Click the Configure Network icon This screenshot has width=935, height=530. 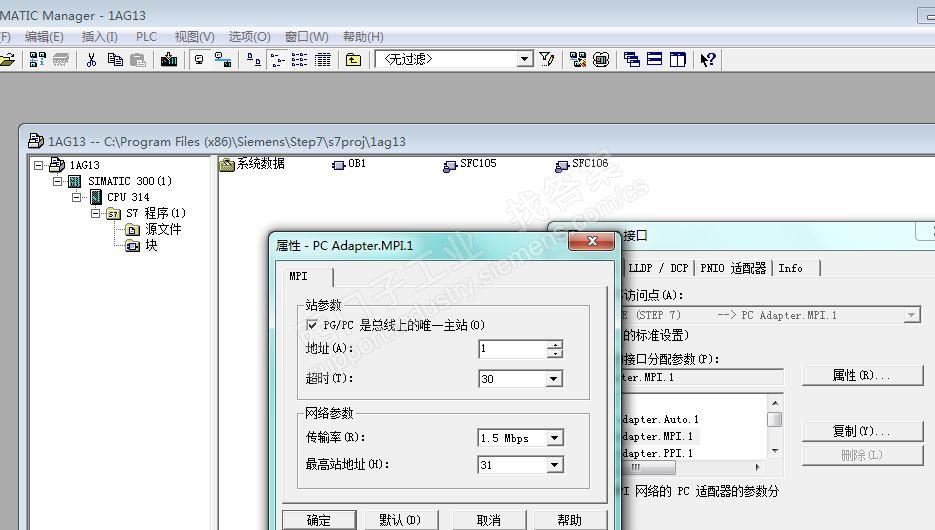[x=578, y=60]
